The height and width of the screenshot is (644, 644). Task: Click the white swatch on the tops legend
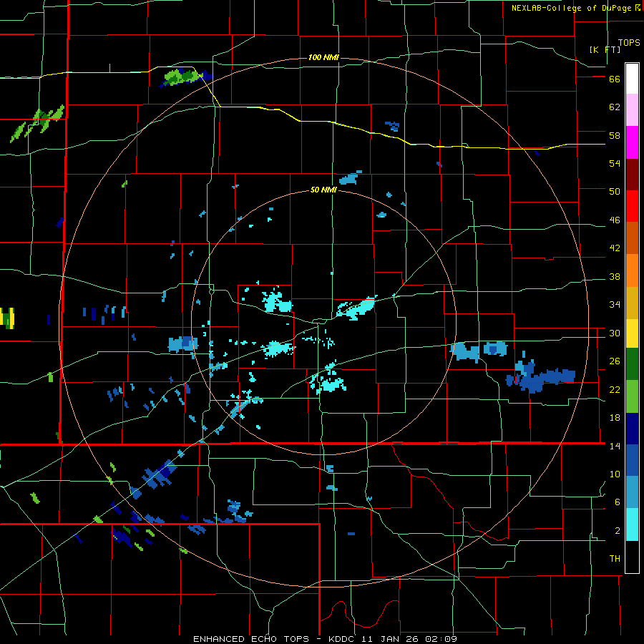632,79
